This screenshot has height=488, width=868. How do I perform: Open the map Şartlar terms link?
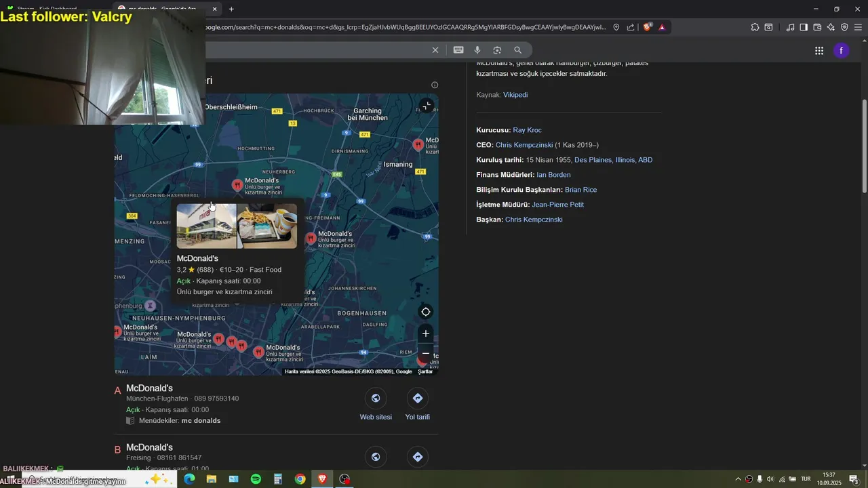point(425,371)
